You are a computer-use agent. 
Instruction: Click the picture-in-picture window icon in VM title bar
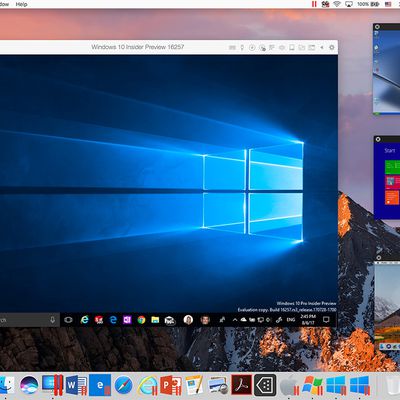[x=312, y=48]
